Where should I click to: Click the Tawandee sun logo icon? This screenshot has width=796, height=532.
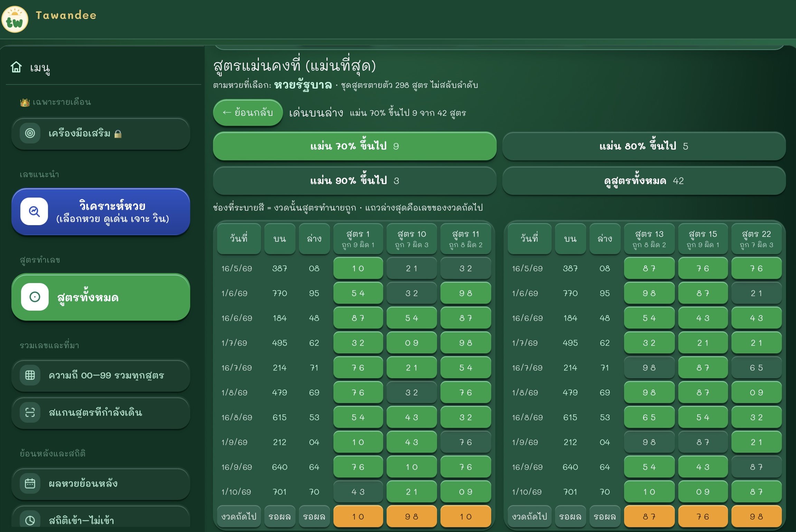click(15, 19)
